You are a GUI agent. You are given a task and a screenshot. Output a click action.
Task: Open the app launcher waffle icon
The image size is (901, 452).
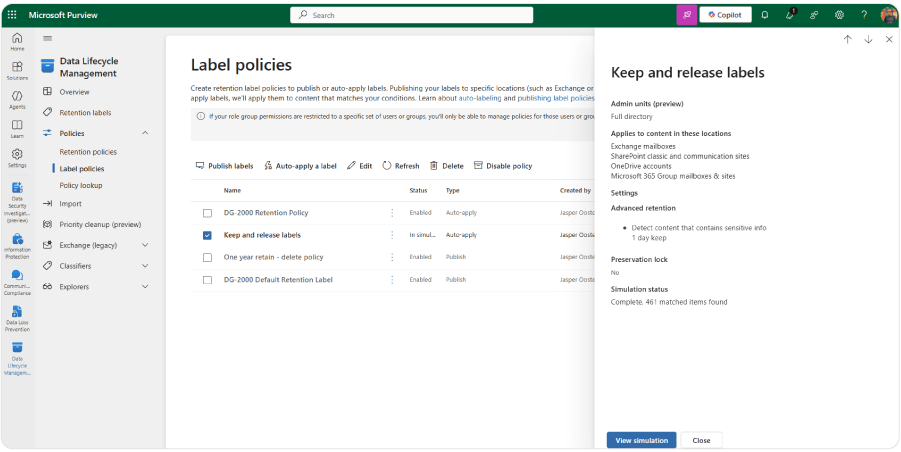pyautogui.click(x=12, y=15)
